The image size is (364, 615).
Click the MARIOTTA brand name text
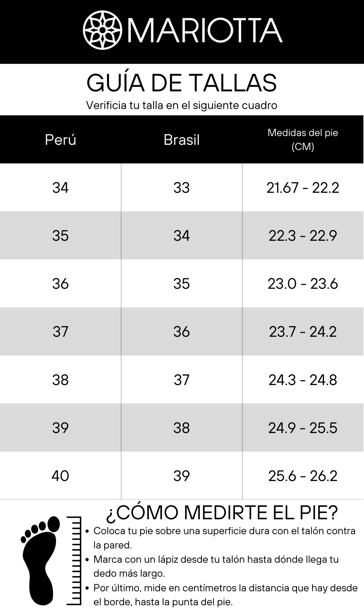pos(205,30)
